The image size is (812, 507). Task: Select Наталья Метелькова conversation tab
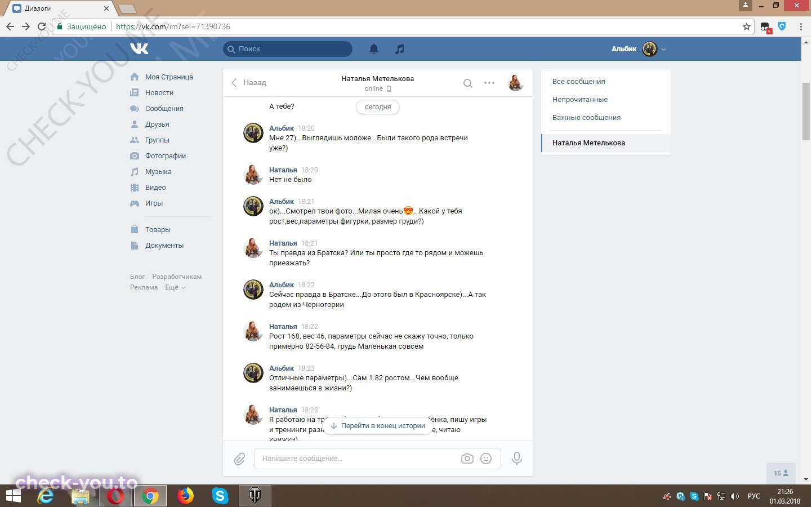[x=605, y=143]
